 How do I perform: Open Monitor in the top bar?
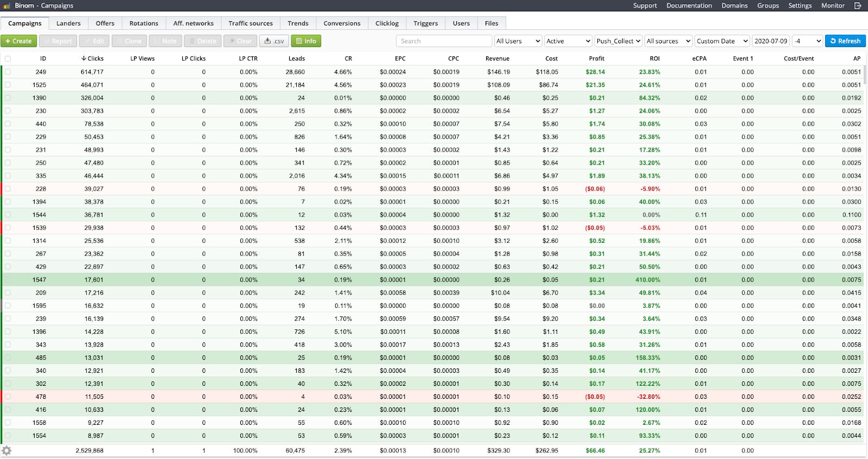point(833,5)
